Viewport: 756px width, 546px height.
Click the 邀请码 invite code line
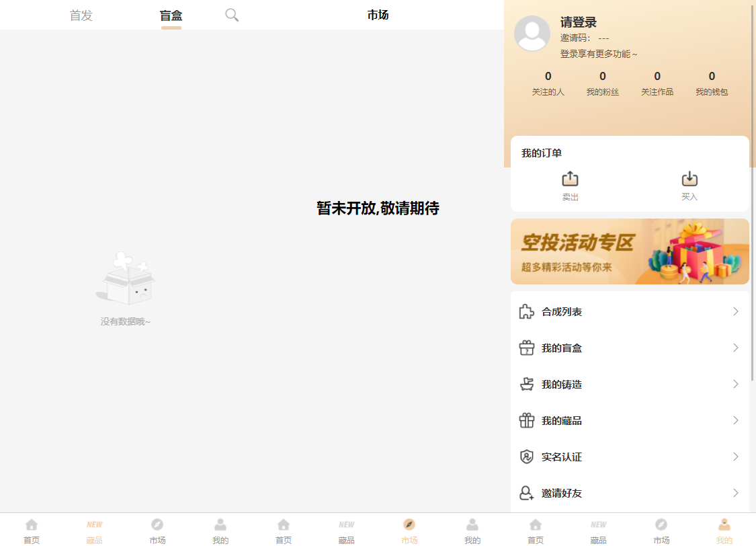(x=585, y=38)
